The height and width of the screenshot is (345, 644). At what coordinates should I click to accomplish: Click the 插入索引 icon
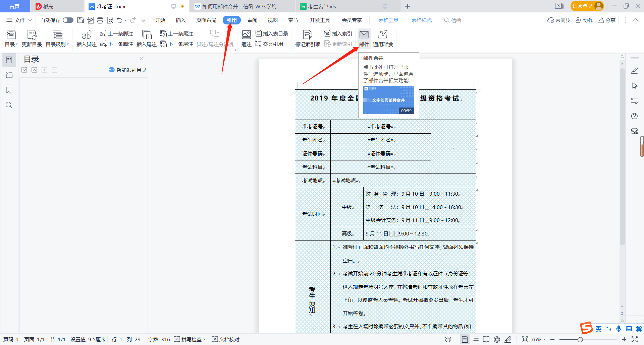click(338, 33)
